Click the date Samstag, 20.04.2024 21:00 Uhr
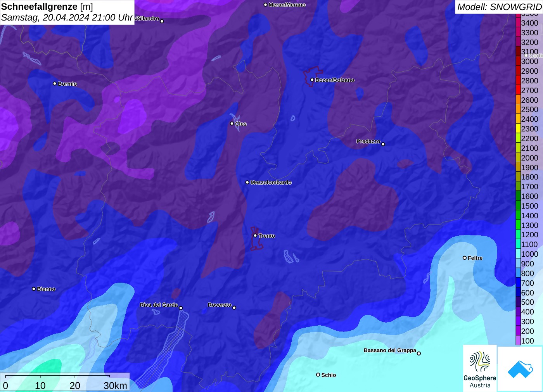This screenshot has width=543, height=392. [67, 17]
